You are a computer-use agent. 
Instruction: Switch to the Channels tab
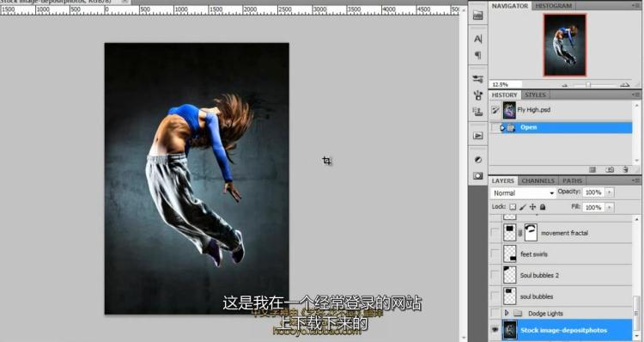538,180
